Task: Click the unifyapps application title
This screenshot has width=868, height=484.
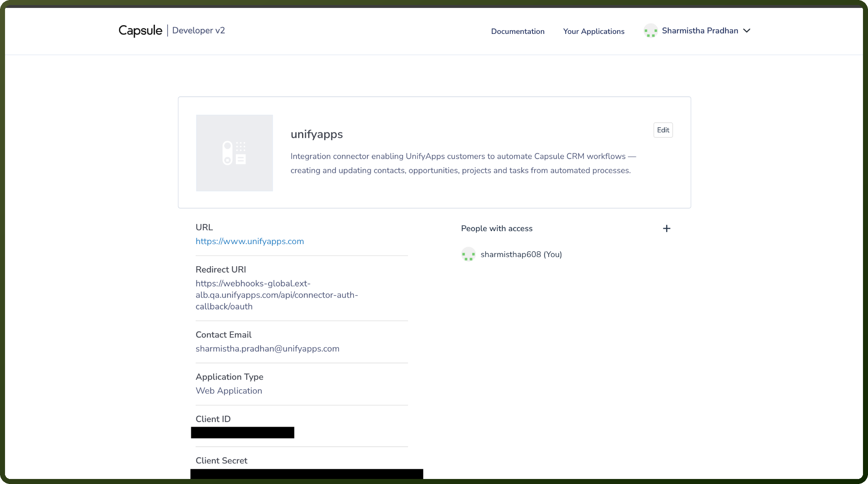Action: point(317,134)
